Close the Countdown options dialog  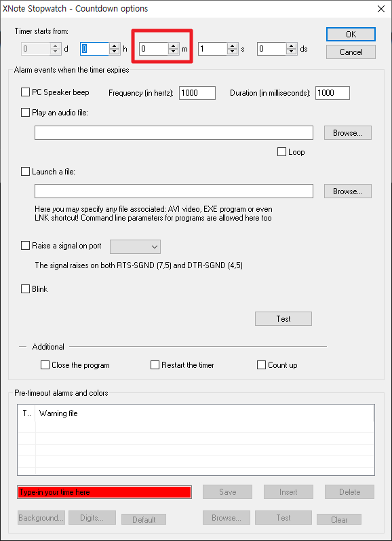(x=381, y=9)
